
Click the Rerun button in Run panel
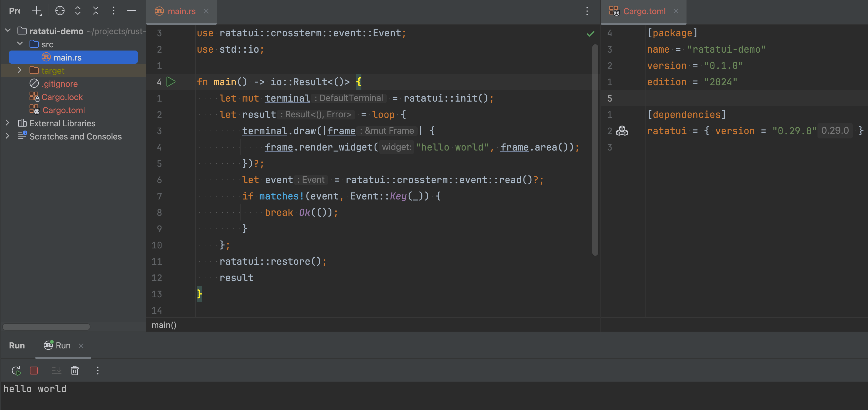pyautogui.click(x=16, y=371)
